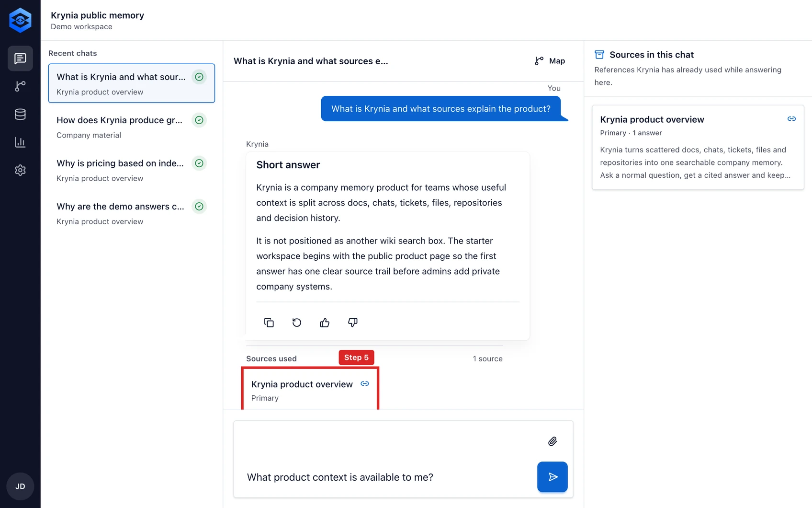The height and width of the screenshot is (508, 812).
Task: Click the 'Demo workspace' subtitle
Action: pyautogui.click(x=81, y=27)
